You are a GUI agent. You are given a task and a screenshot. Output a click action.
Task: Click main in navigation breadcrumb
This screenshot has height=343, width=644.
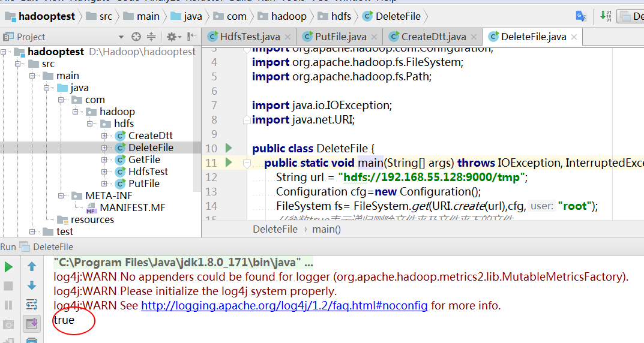point(148,16)
